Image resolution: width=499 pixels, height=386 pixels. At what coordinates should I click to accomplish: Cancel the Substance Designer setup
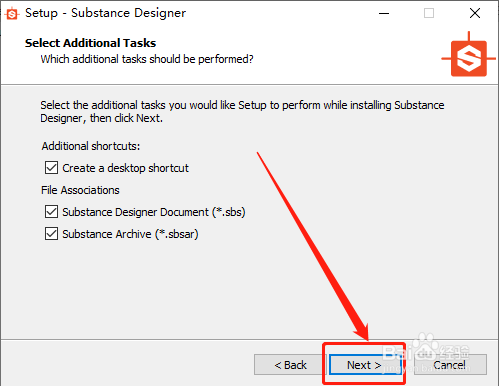click(450, 365)
